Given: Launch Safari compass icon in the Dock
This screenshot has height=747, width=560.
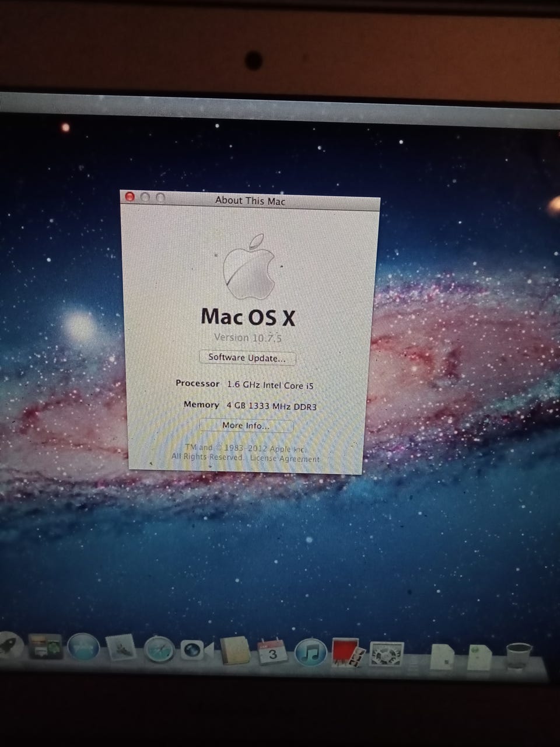Looking at the screenshot, I should pyautogui.click(x=159, y=650).
